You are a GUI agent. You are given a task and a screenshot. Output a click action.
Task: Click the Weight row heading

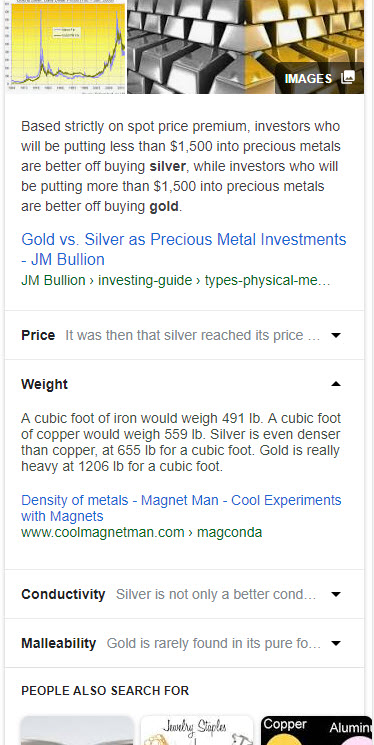pyautogui.click(x=44, y=384)
